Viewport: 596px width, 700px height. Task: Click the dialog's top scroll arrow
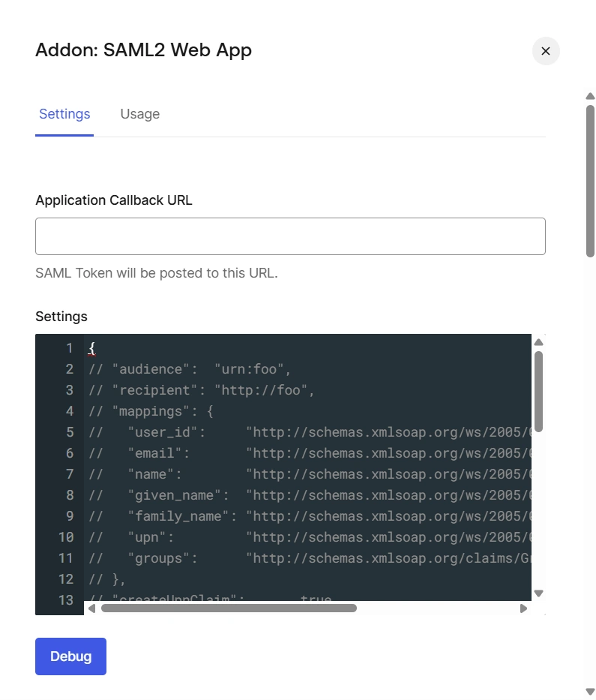pyautogui.click(x=590, y=96)
